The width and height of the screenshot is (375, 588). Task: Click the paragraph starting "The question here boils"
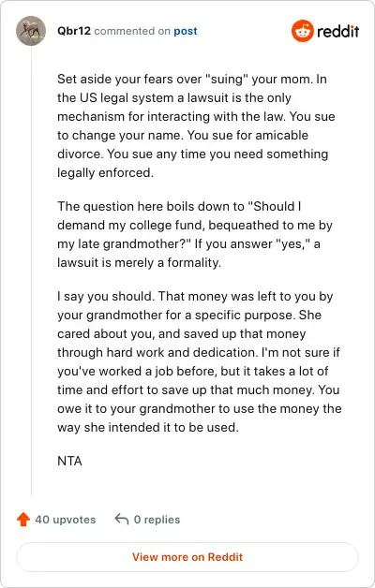coord(195,234)
